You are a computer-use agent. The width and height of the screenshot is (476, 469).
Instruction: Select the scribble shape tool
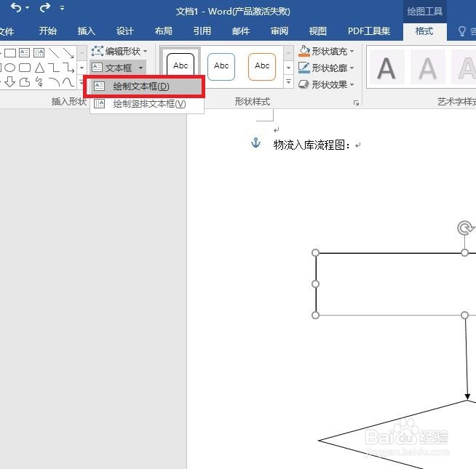point(39,81)
